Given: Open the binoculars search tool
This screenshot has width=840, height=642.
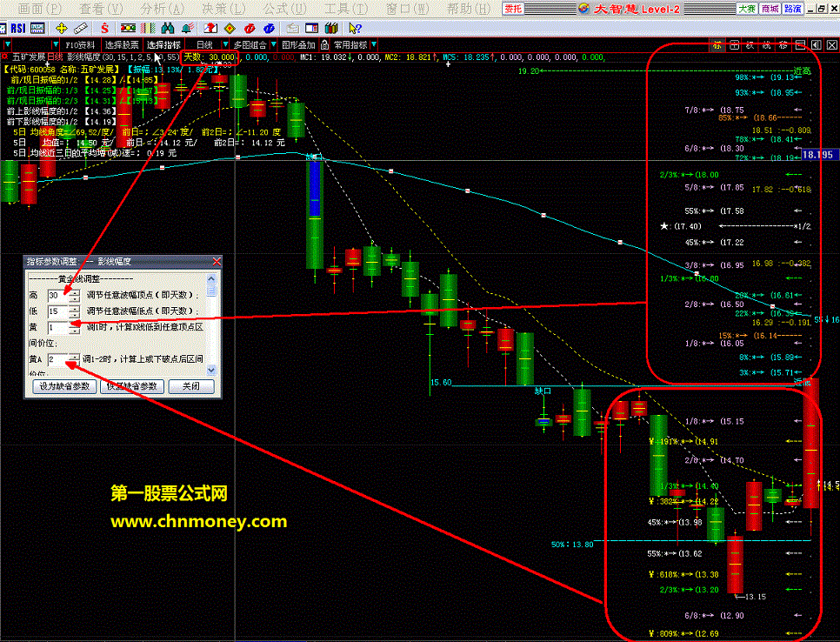Looking at the screenshot, I should tap(168, 28).
